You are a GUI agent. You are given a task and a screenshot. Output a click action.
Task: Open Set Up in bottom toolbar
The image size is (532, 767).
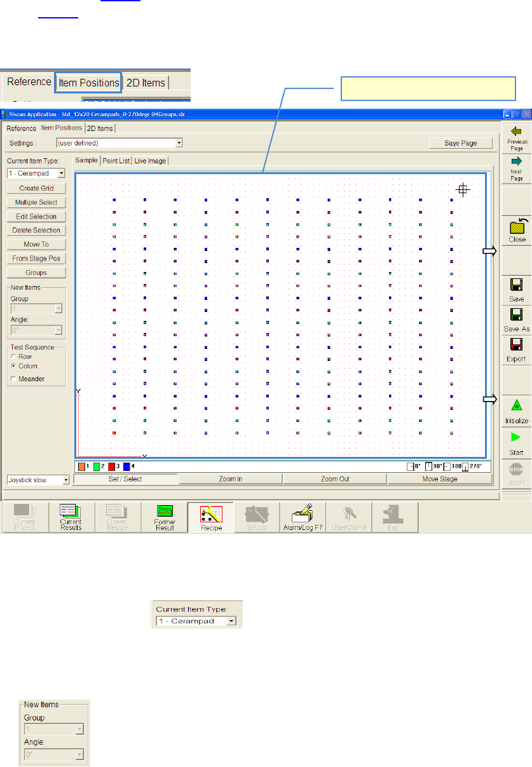click(257, 517)
